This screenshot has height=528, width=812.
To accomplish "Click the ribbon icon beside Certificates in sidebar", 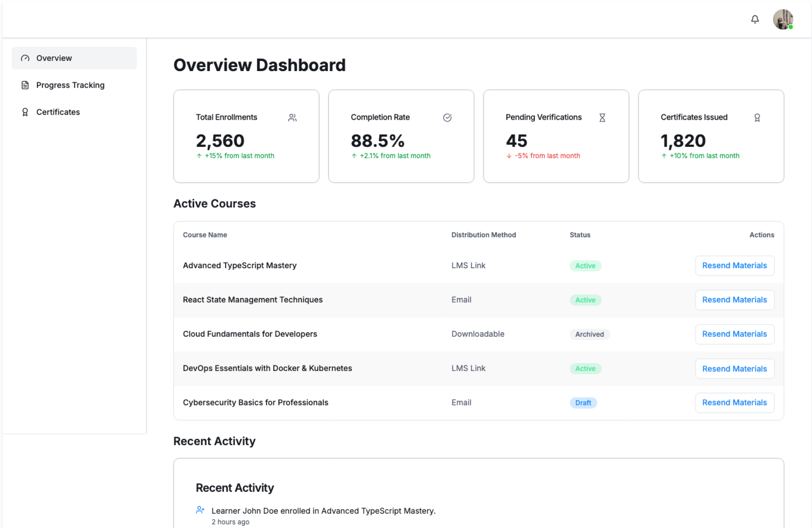I will tap(25, 112).
